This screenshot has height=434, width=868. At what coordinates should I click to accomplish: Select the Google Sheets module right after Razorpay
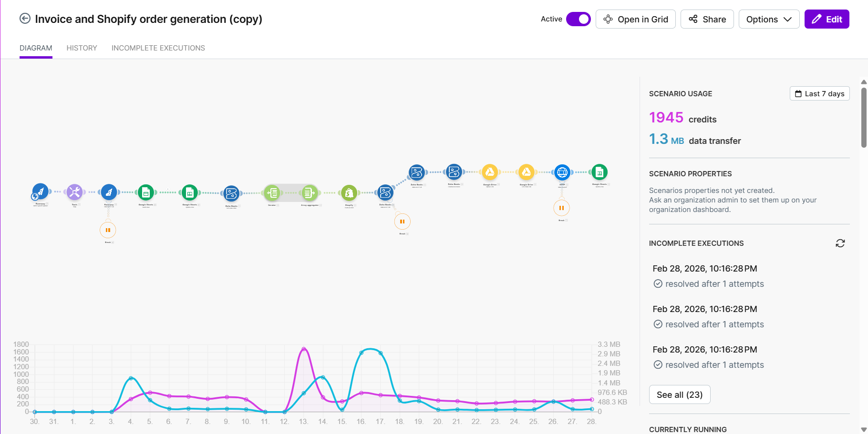point(146,192)
